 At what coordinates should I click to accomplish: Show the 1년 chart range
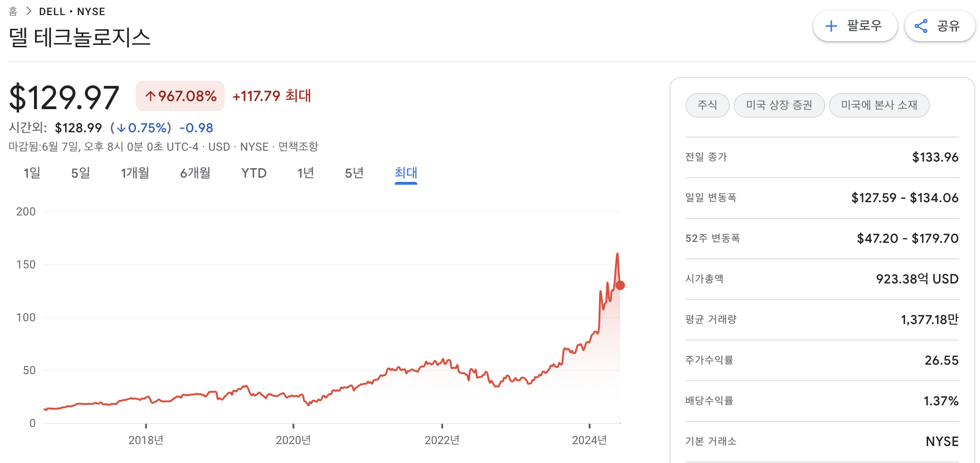point(306,173)
